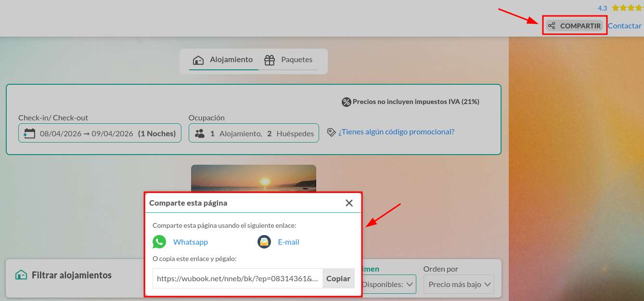This screenshot has width=644, height=301.
Task: Click the guests people icon
Action: pos(200,133)
